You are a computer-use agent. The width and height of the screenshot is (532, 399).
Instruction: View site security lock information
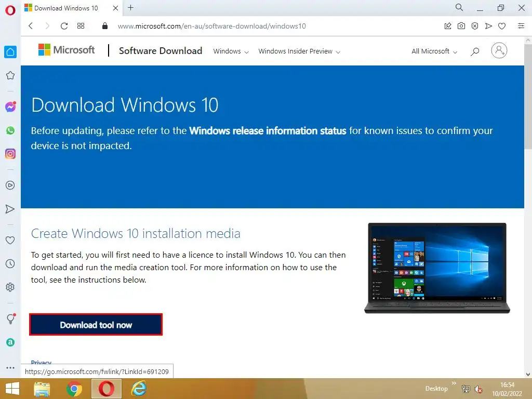pyautogui.click(x=105, y=26)
